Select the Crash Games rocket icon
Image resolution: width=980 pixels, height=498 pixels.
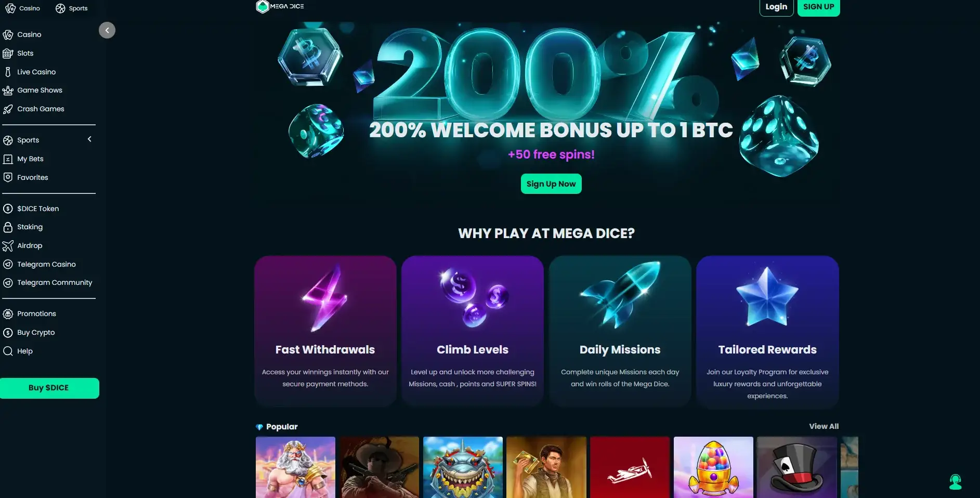(x=8, y=109)
